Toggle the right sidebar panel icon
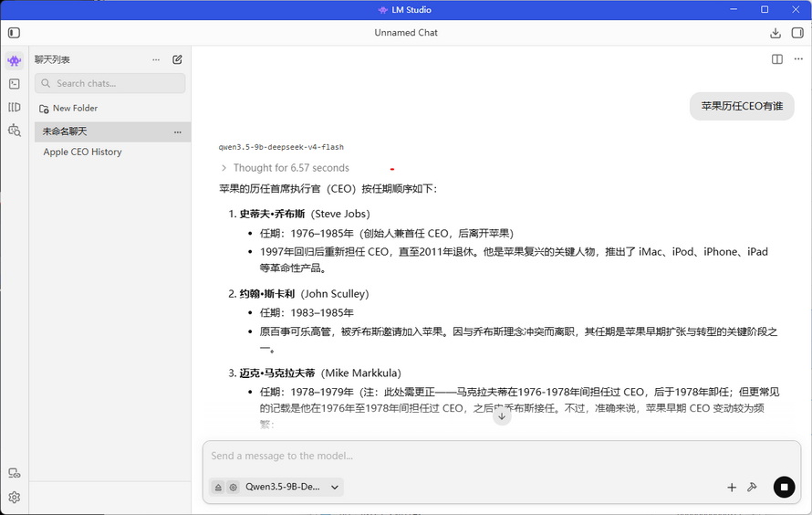 coord(797,33)
